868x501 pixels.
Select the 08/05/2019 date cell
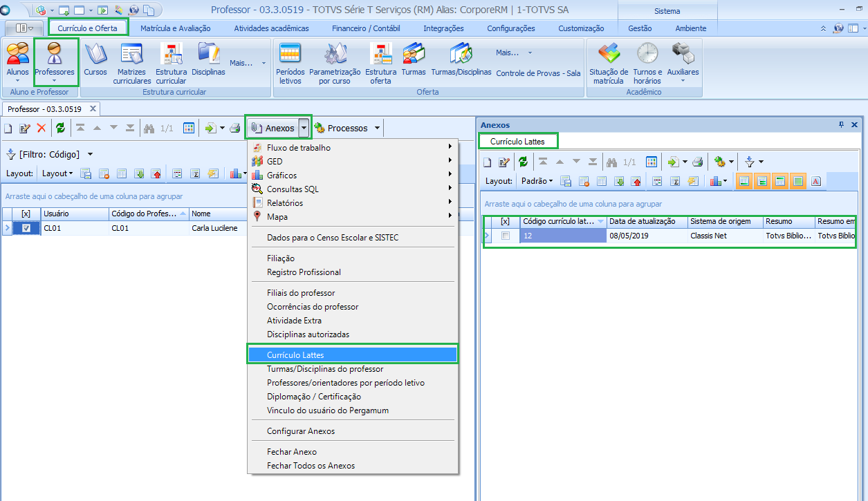pos(647,236)
